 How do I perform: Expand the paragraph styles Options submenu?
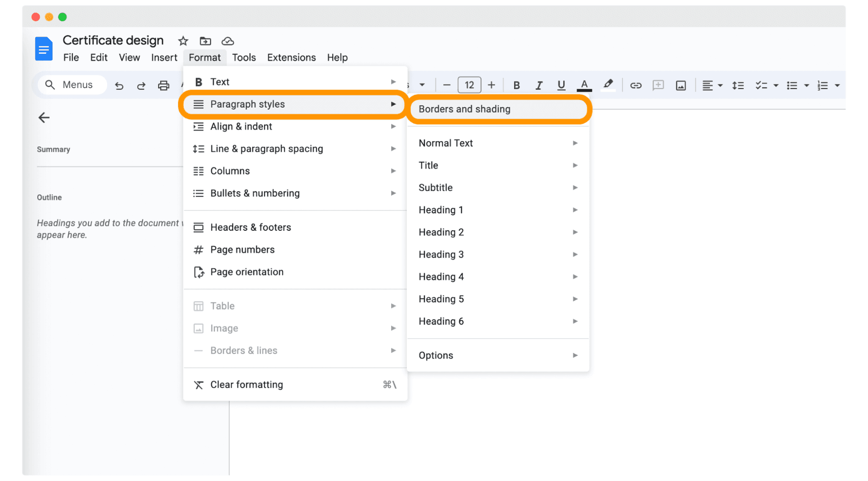coord(498,355)
